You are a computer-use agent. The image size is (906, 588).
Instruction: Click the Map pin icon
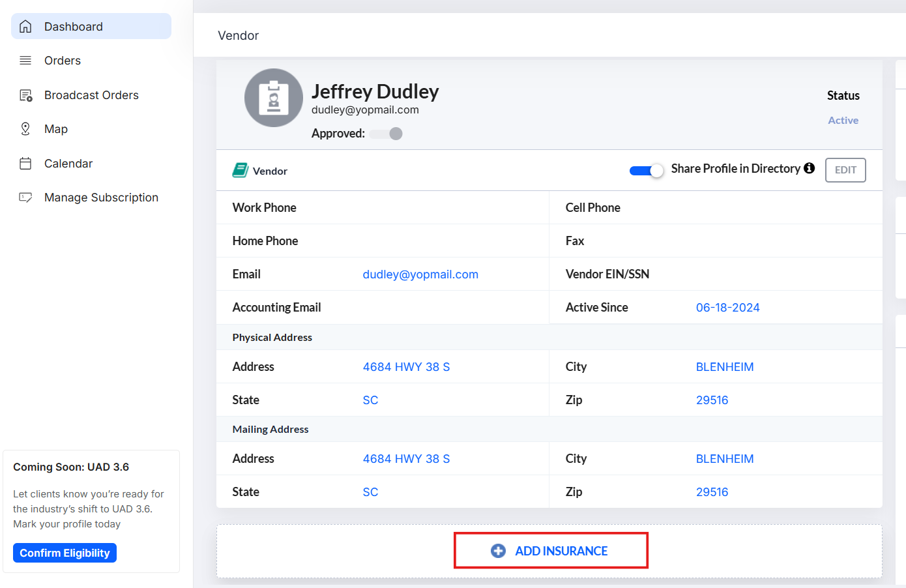(x=25, y=129)
